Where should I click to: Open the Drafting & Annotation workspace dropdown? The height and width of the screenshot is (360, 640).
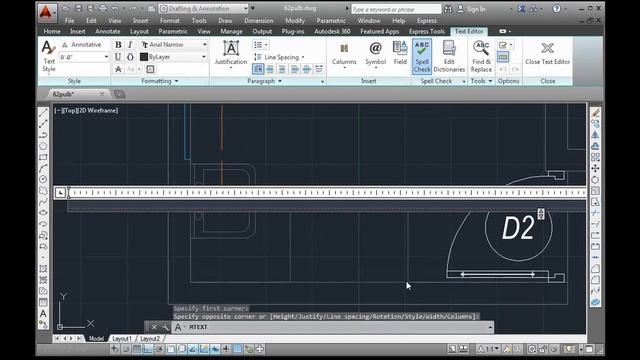click(203, 9)
